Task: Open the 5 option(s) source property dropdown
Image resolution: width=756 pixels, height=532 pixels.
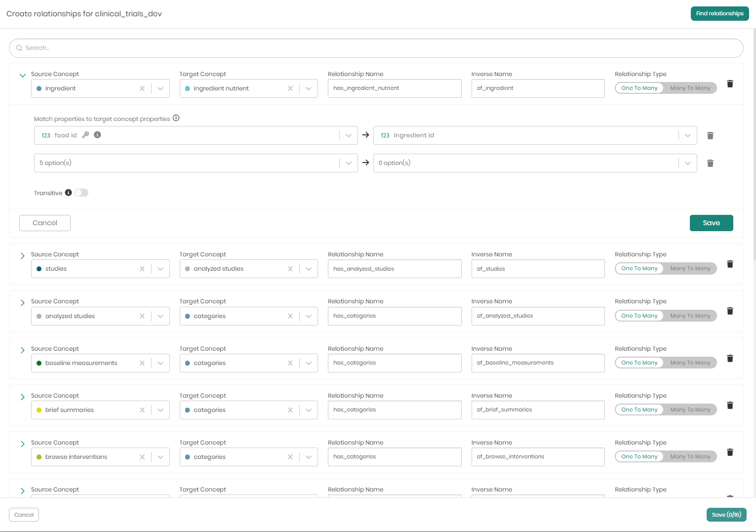Action: [349, 163]
